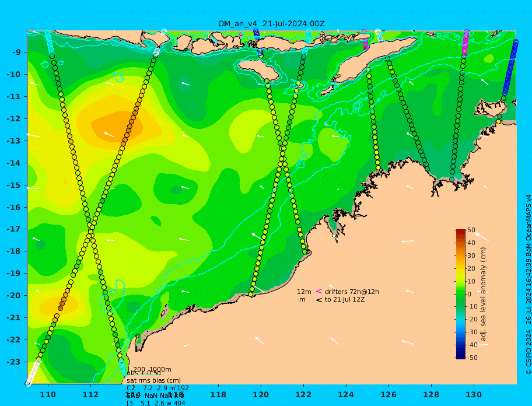This screenshot has height=406, width=532.
Task: Click the latitude axis label '-17'
Action: point(14,229)
